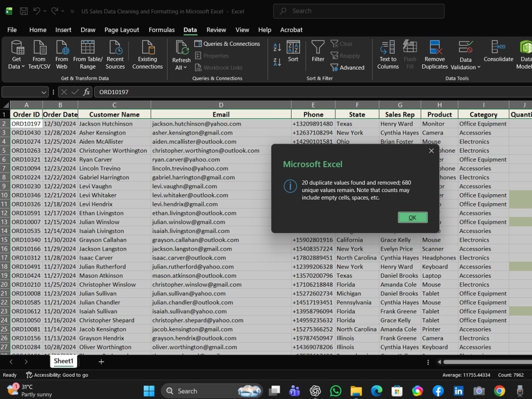Switch to the Formulas tab
532x399 pixels.
[x=162, y=30]
